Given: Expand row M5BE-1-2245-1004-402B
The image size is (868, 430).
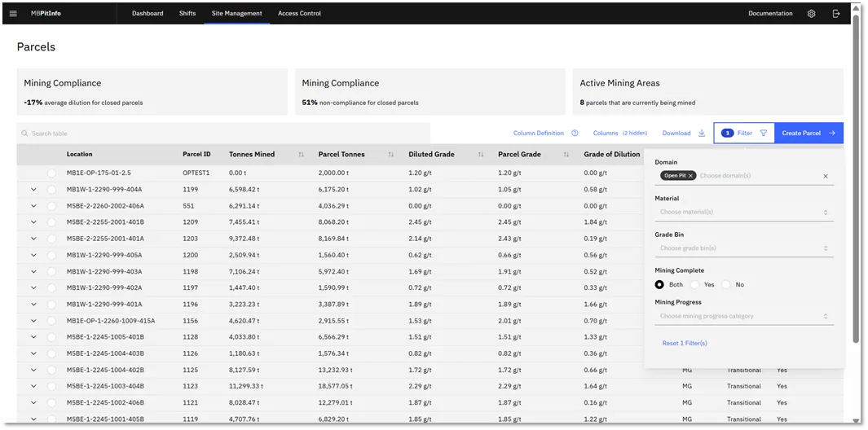Looking at the screenshot, I should (x=33, y=370).
